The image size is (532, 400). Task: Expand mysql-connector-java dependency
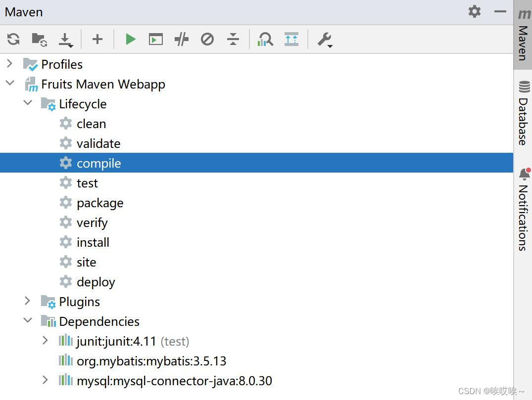(45, 380)
